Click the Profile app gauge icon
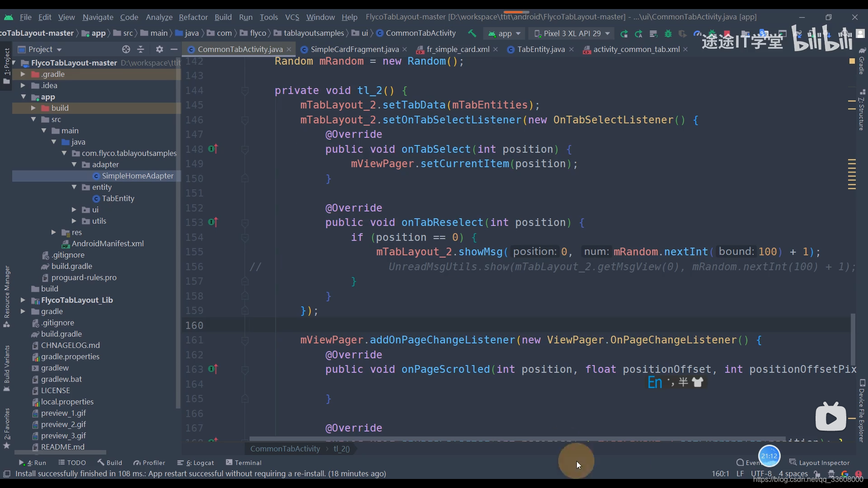 [697, 33]
